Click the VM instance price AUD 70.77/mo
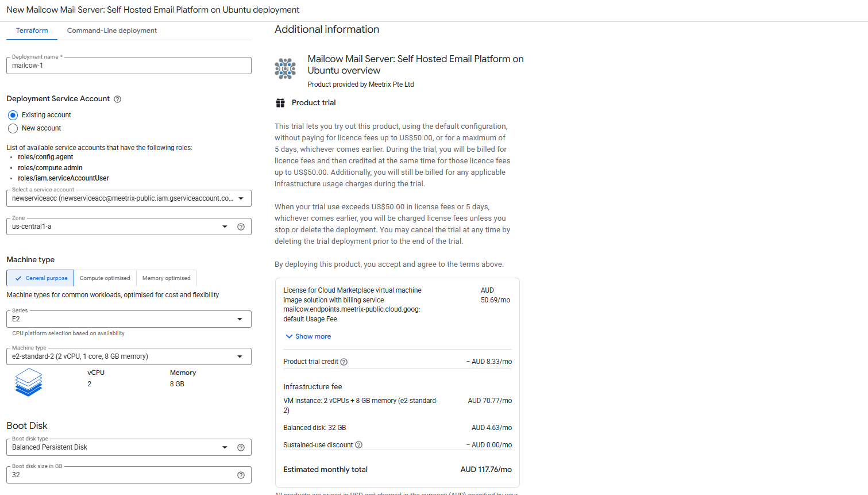 (490, 401)
